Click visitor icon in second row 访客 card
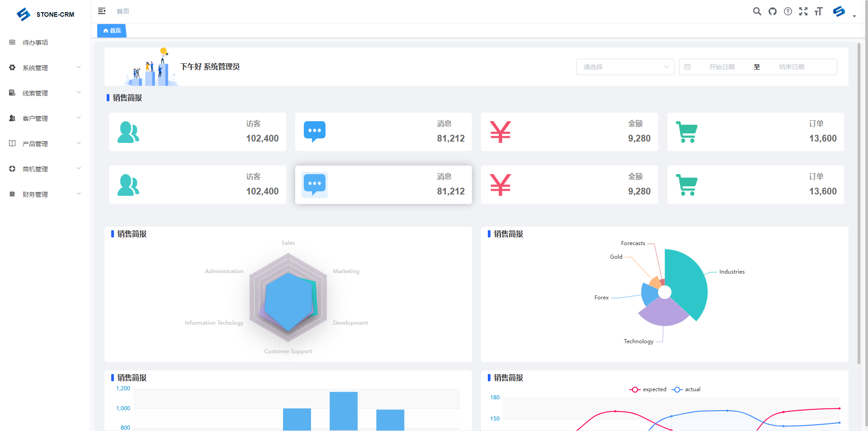 pos(128,185)
